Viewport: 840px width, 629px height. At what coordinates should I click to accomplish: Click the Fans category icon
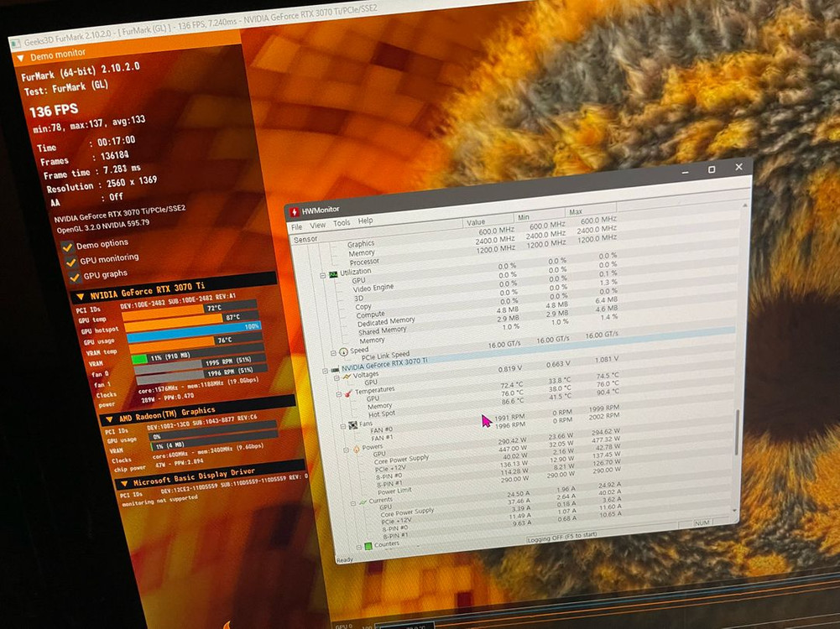[x=353, y=425]
